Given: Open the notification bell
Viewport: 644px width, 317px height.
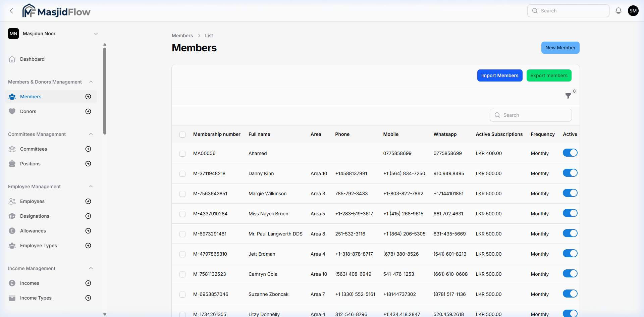Looking at the screenshot, I should point(618,10).
